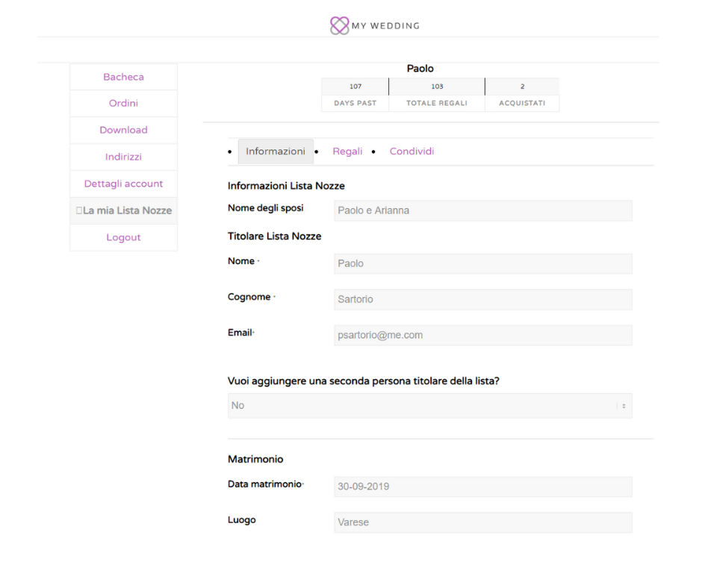Click the Totale Regali counter box
702x588 pixels.
pyautogui.click(x=437, y=95)
